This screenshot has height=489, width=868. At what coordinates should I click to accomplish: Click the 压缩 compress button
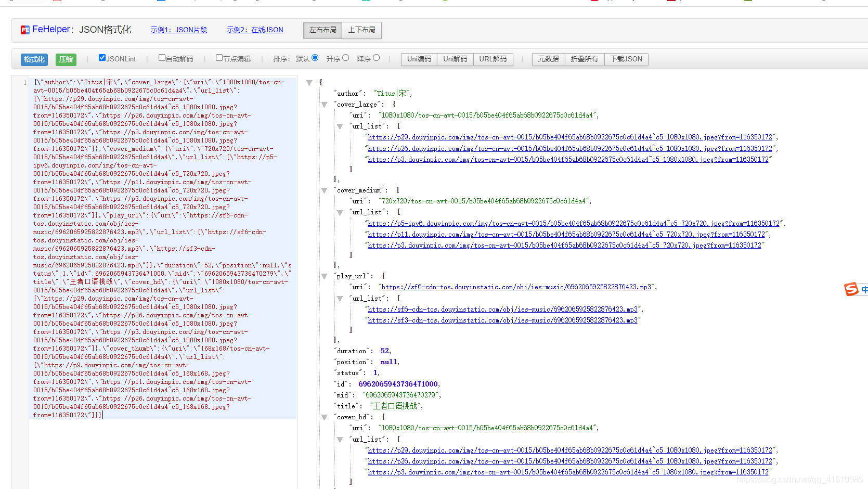pyautogui.click(x=66, y=59)
